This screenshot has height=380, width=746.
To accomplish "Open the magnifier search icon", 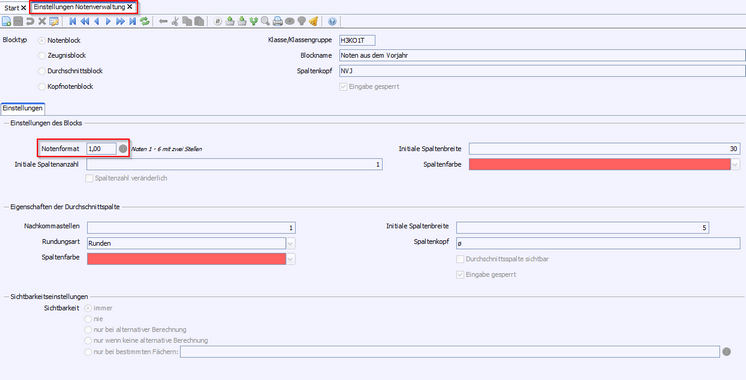I will point(265,21).
